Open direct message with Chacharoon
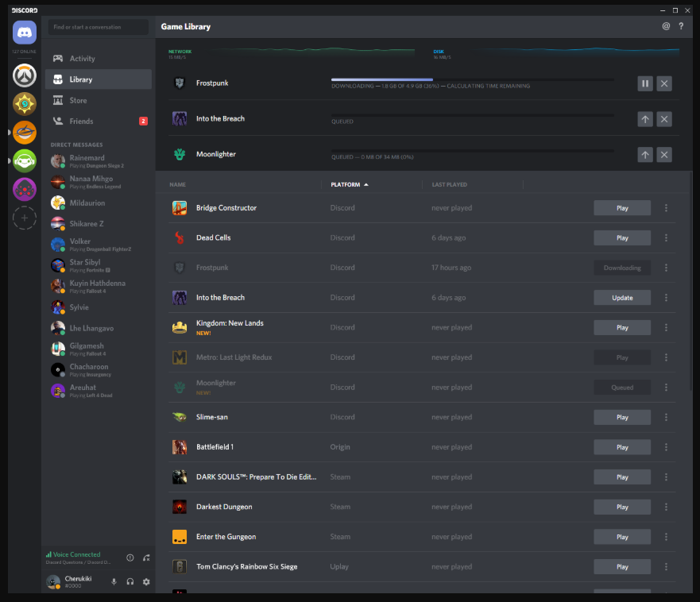 [99, 370]
